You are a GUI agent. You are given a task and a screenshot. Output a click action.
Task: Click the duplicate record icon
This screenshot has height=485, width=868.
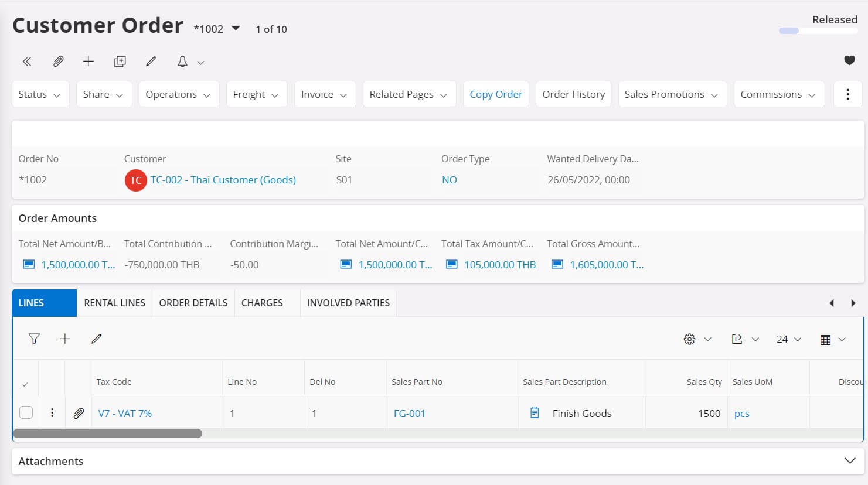click(120, 62)
